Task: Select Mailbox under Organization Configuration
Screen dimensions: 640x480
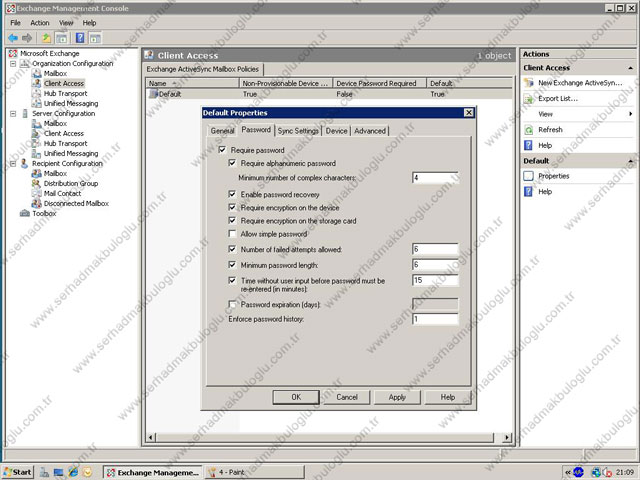Action: click(x=55, y=73)
